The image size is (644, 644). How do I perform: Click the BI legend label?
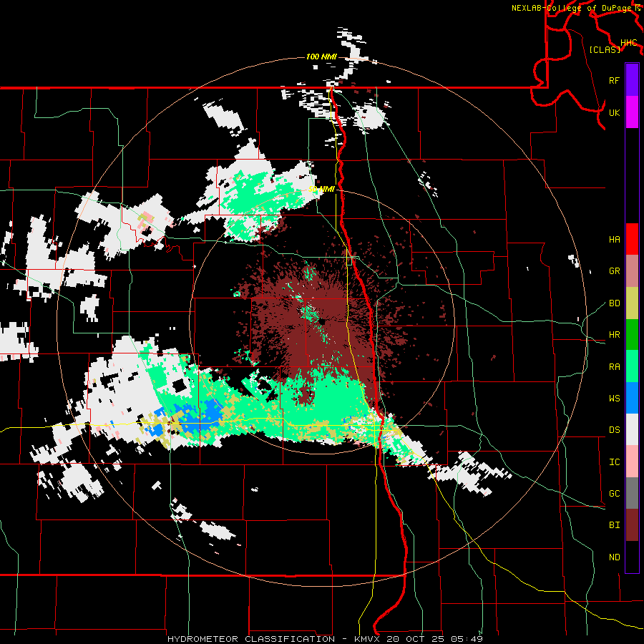(x=614, y=525)
